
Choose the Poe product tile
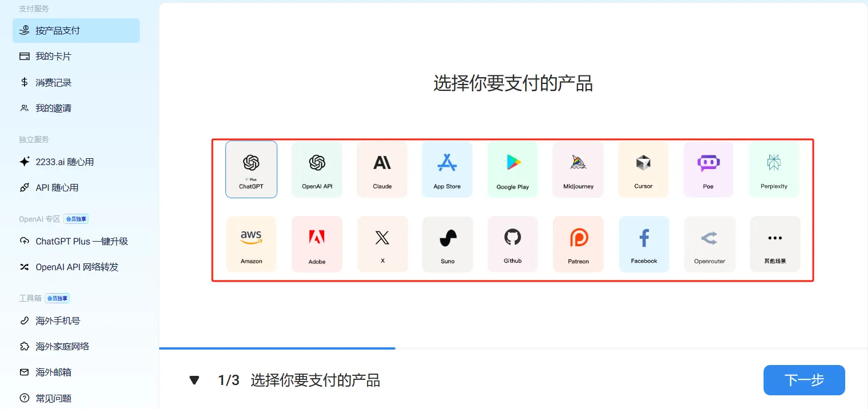[708, 169]
